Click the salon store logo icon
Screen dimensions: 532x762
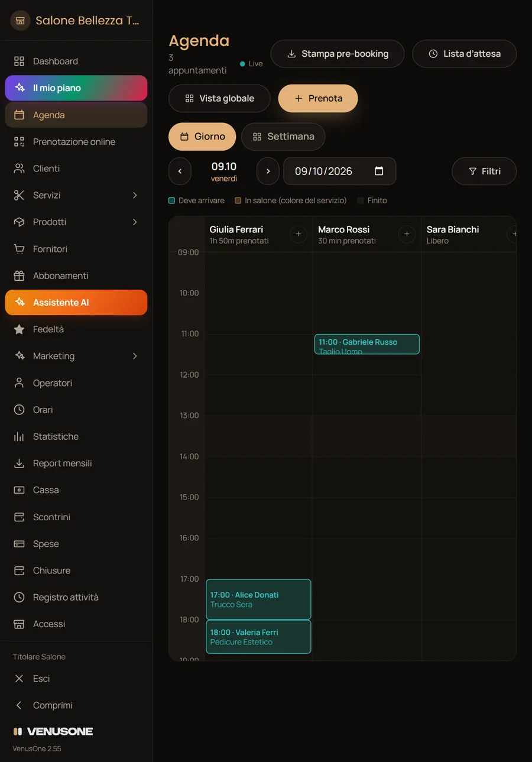(20, 20)
